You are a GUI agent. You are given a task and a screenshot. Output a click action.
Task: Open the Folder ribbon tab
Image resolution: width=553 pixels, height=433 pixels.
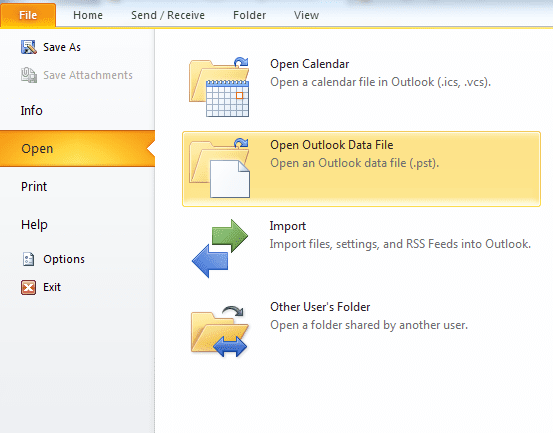pos(249,15)
